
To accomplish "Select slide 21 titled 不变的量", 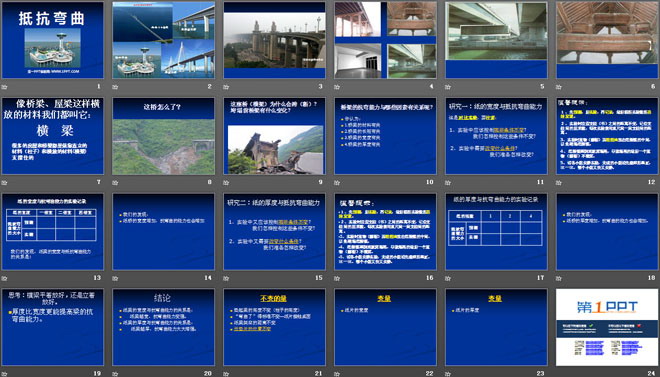I will coord(274,327).
